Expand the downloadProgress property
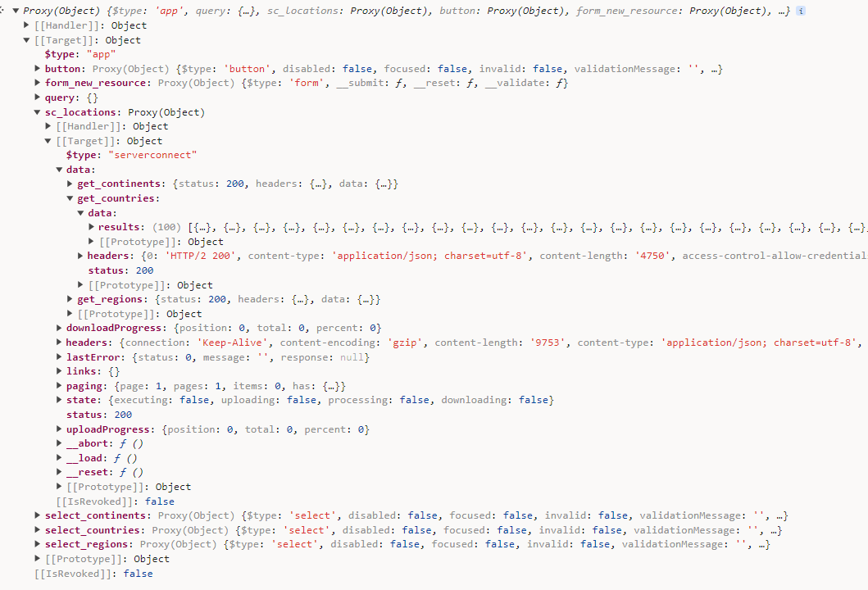 [59, 328]
